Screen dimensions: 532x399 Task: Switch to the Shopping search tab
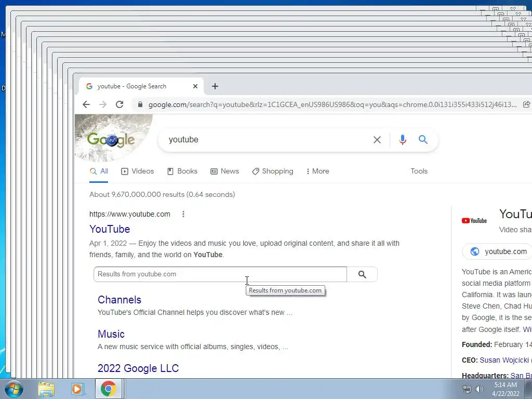tap(272, 171)
